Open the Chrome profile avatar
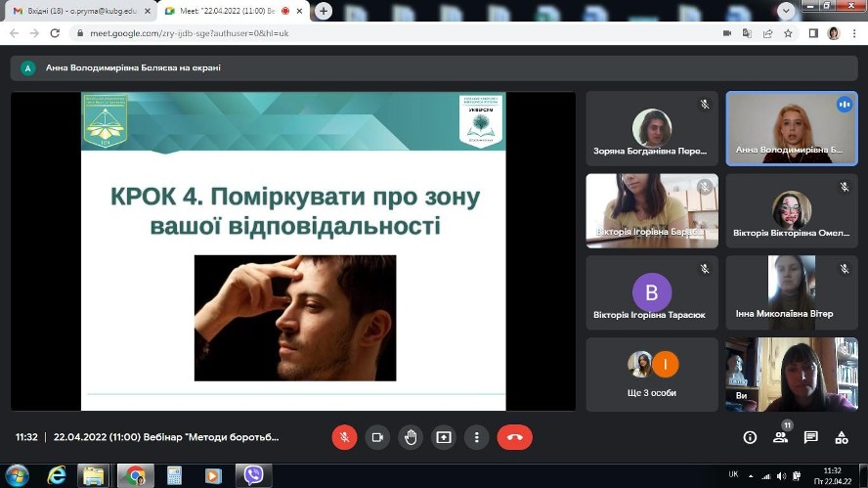Screen dimensions: 868x488 click(834, 33)
